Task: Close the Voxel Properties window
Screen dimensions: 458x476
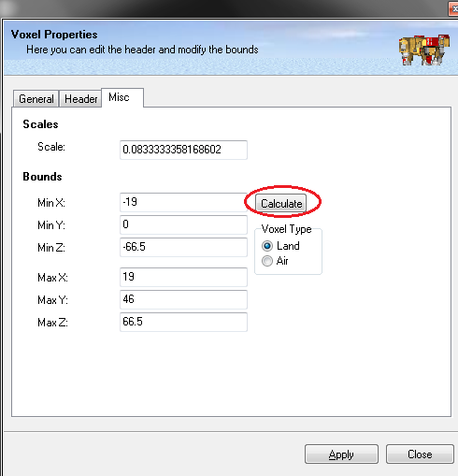Action: click(x=453, y=9)
